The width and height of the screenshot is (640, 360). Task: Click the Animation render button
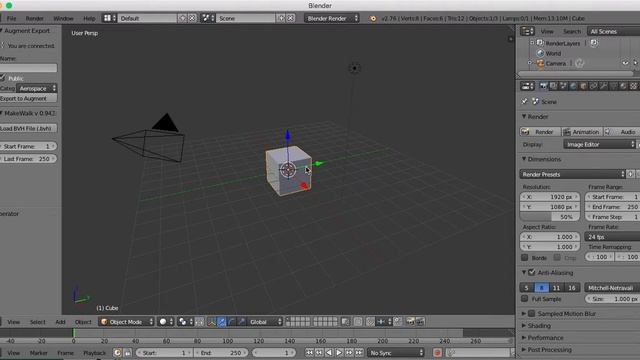pos(581,132)
